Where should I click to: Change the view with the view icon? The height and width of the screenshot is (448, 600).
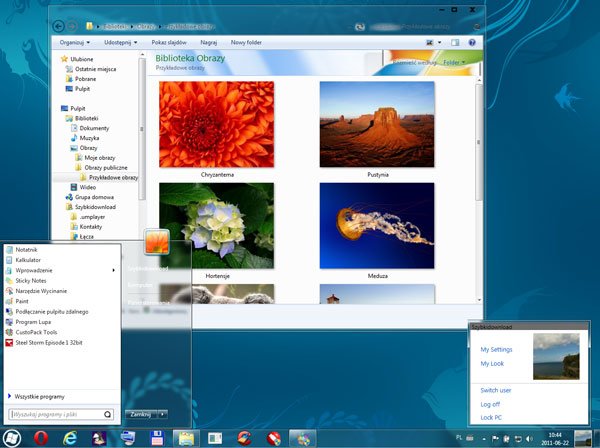pos(430,42)
